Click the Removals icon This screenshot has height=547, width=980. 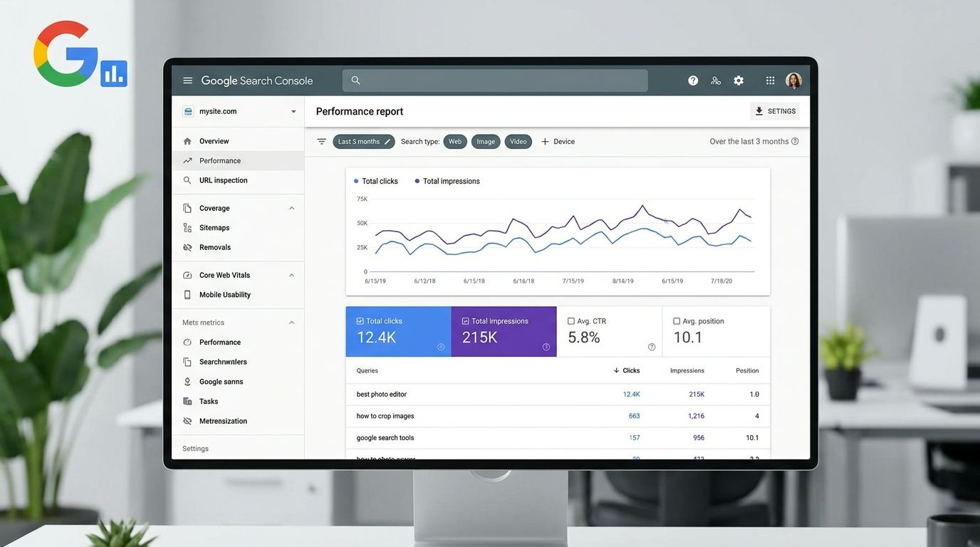click(x=187, y=247)
